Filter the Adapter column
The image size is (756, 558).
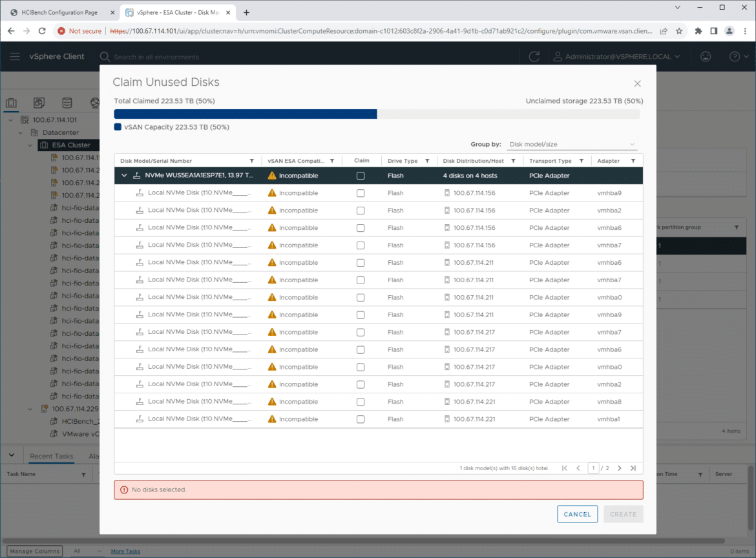click(633, 161)
